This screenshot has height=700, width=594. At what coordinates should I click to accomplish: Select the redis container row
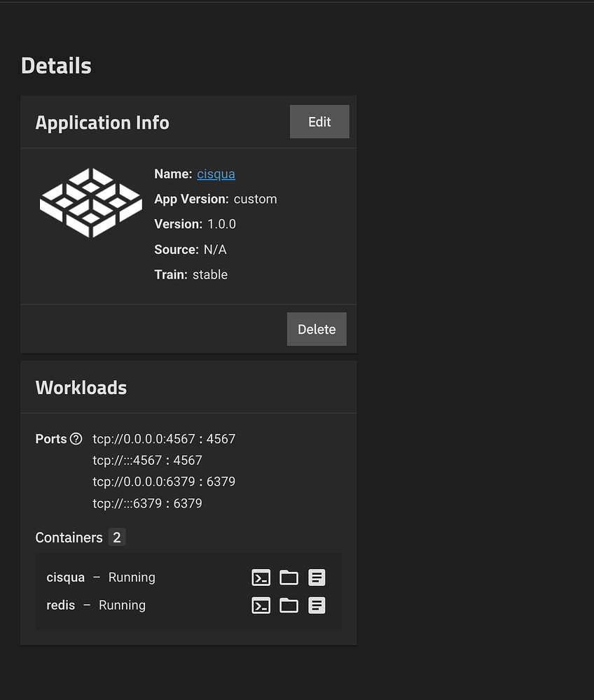(60, 605)
